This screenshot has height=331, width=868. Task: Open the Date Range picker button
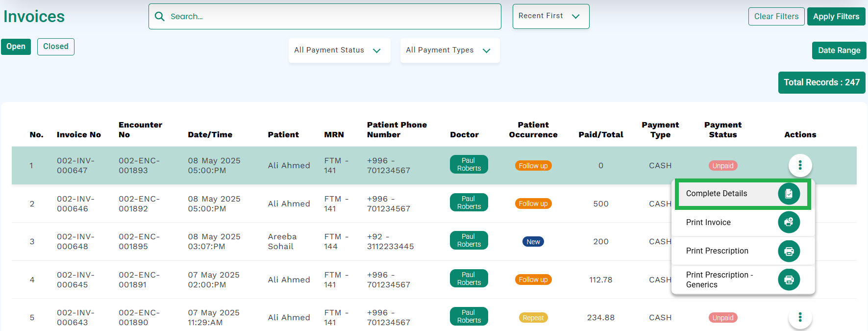(839, 50)
